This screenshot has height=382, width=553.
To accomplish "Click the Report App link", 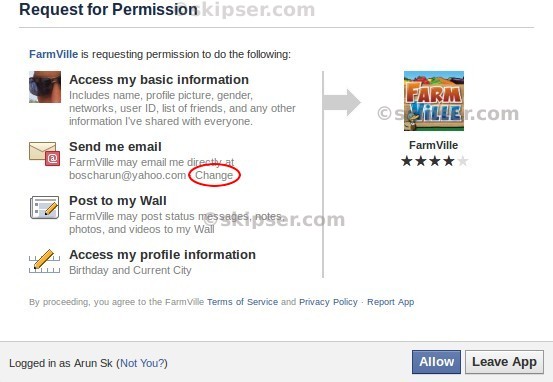I will pyautogui.click(x=390, y=302).
